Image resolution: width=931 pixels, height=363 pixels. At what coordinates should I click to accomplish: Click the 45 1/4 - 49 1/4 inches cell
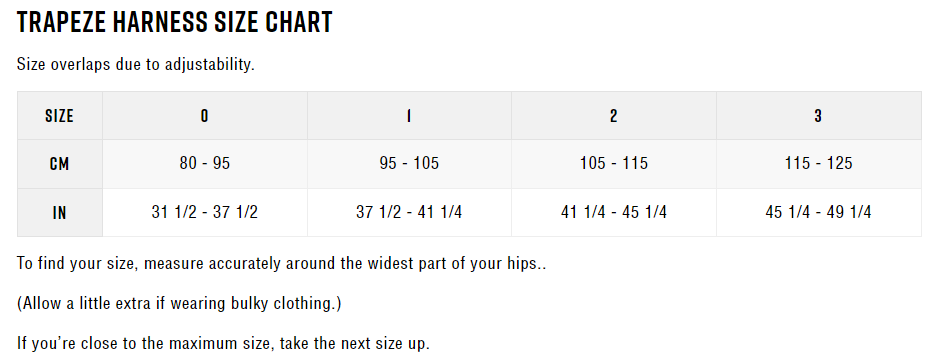point(819,212)
